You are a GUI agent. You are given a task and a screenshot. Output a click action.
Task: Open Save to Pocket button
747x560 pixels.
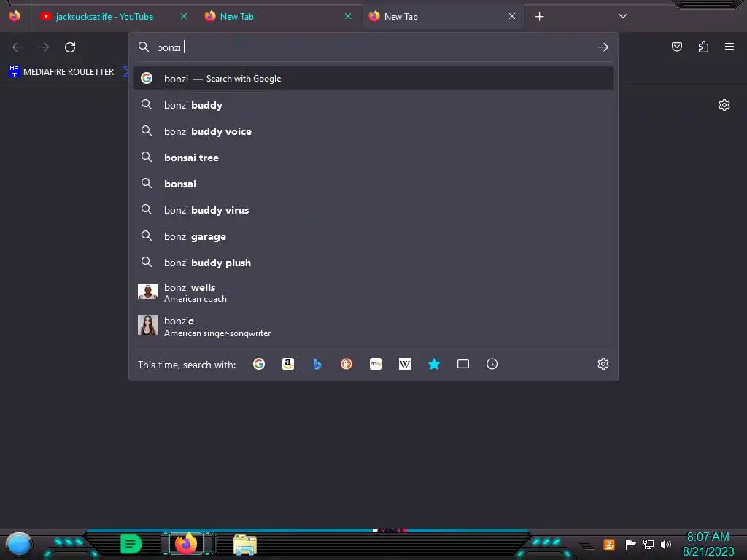point(677,47)
